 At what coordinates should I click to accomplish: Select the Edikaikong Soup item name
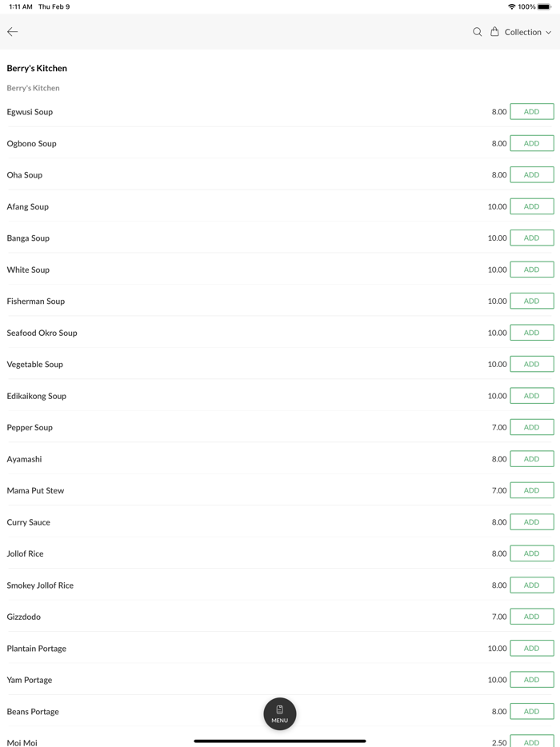(x=37, y=396)
